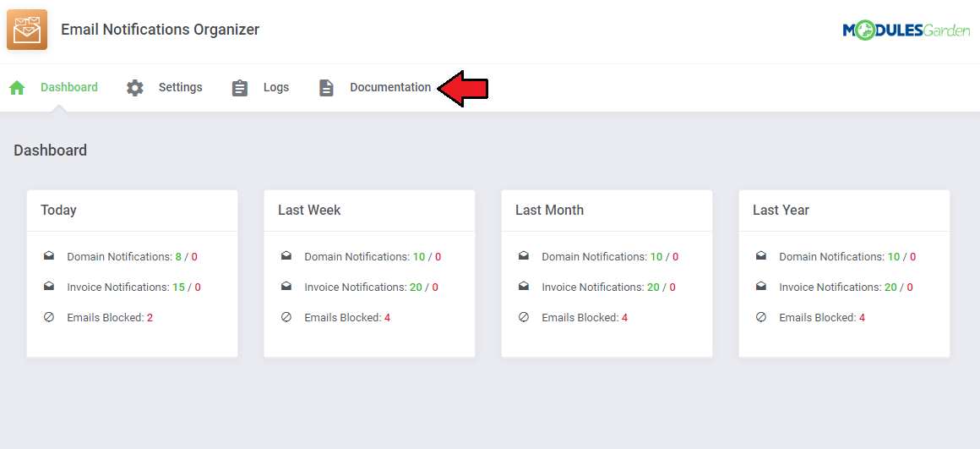The image size is (980, 449).
Task: Click envelope icon beside Today's Invoice Notifications
Action: [49, 287]
